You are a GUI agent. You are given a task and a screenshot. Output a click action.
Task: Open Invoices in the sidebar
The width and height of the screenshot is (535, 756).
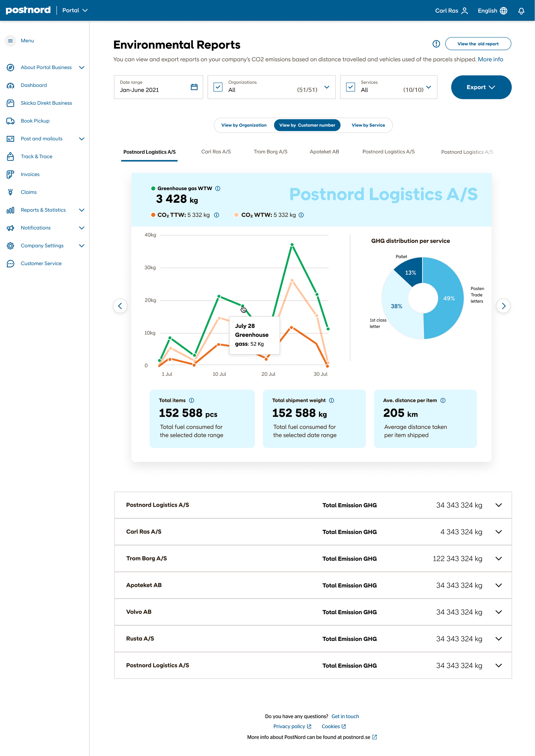[x=30, y=174]
